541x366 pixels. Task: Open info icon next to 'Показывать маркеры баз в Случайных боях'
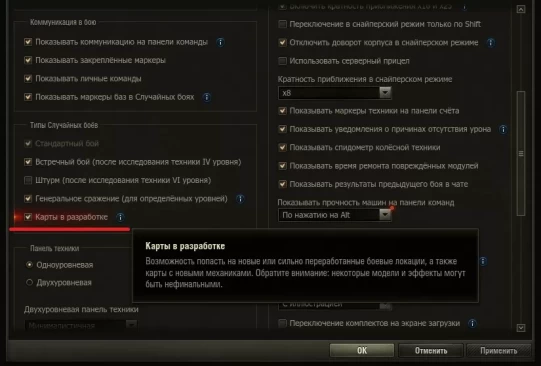click(x=207, y=97)
